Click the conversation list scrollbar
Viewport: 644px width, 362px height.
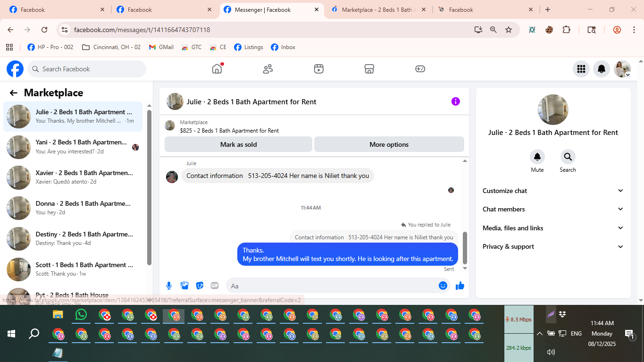click(x=150, y=187)
